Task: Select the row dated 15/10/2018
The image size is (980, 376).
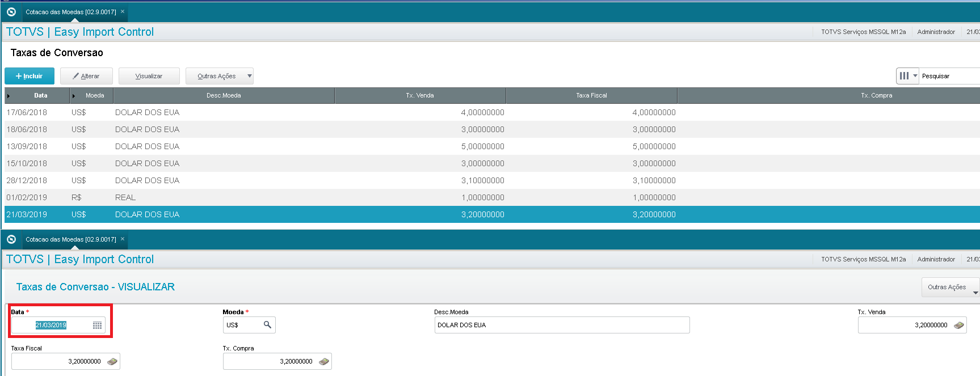Action: pos(492,163)
